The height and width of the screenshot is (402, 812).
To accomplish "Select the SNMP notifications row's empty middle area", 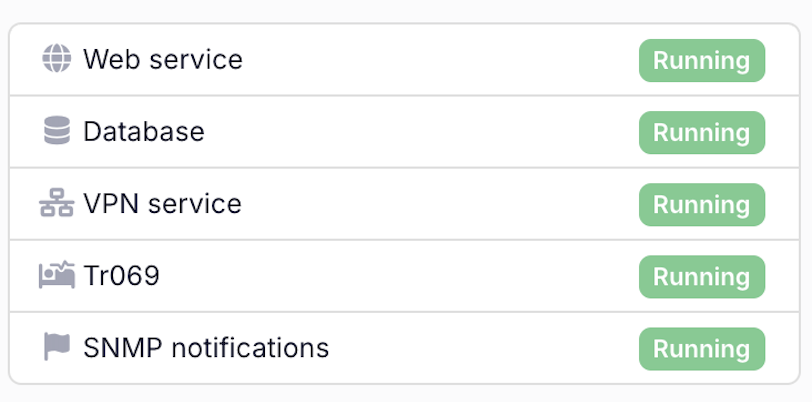I will coord(480,348).
